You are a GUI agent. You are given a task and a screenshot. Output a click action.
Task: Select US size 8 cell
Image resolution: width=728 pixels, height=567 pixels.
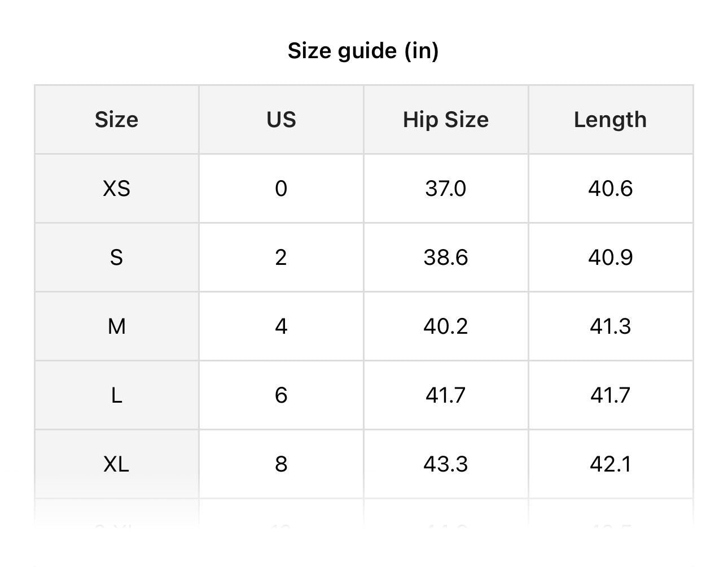(x=281, y=464)
